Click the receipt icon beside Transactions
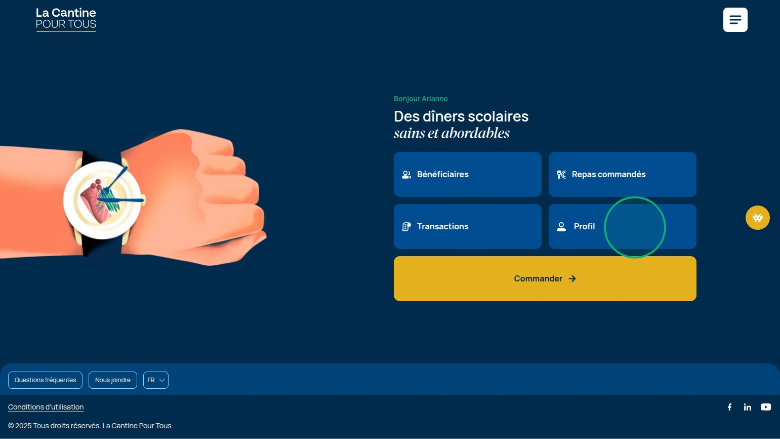This screenshot has width=780, height=439. 406,227
